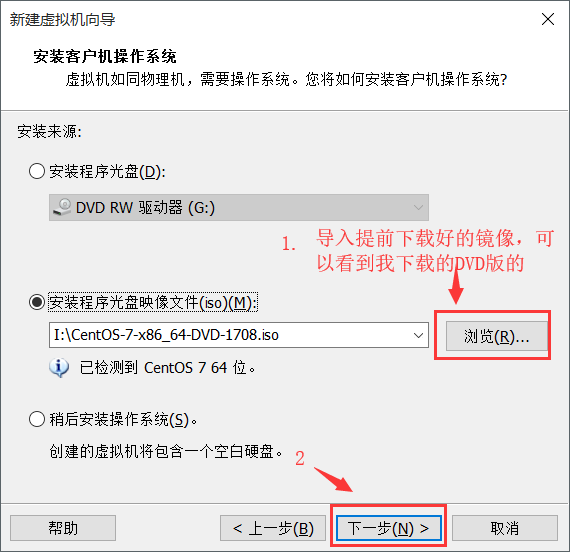Click the 浏览(R)... browse button

point(497,336)
